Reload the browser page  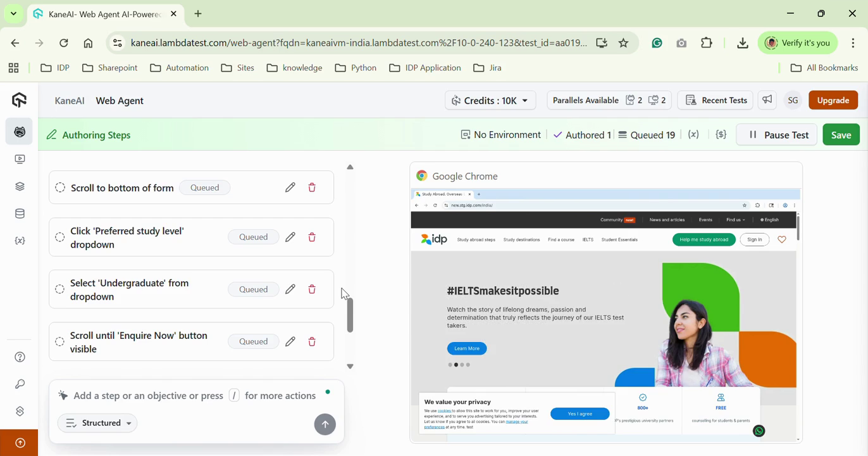(x=64, y=43)
